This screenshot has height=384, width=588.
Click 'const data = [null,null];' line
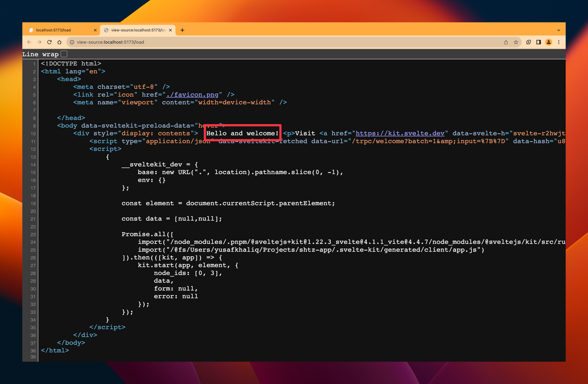pos(172,219)
